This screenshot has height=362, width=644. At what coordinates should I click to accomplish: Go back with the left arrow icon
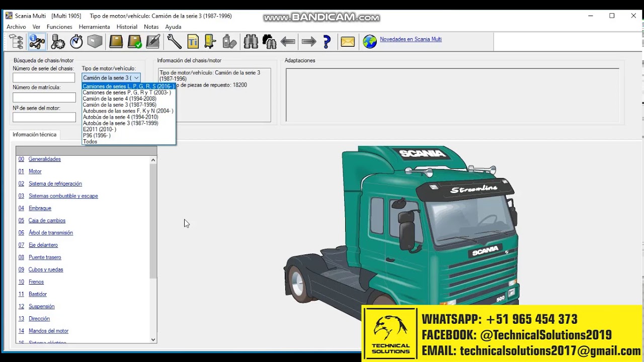(288, 41)
